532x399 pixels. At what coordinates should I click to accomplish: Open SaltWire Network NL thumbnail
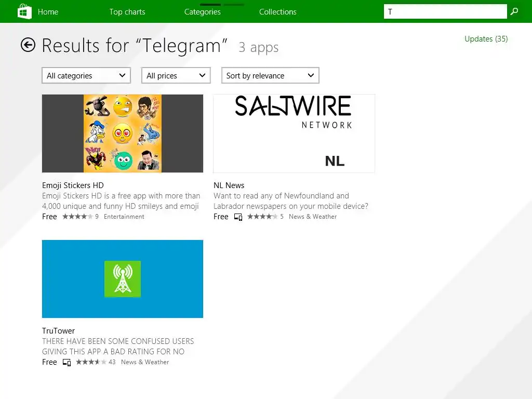294,134
